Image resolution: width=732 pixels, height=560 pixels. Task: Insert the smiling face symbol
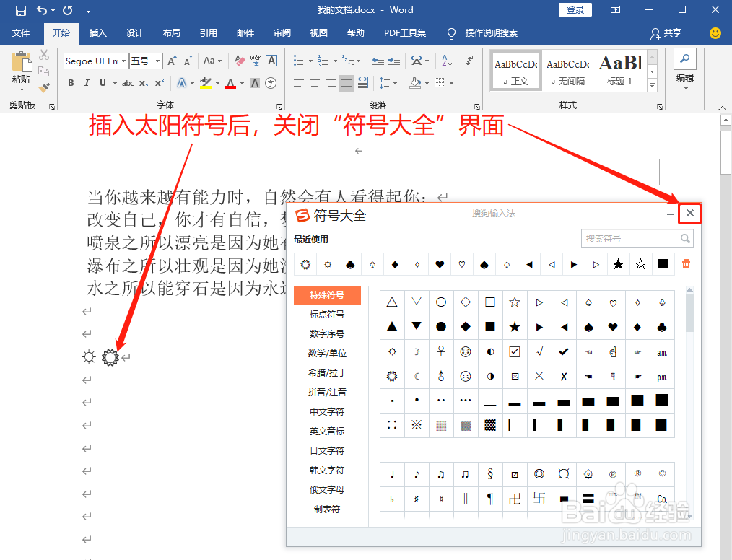point(466,351)
